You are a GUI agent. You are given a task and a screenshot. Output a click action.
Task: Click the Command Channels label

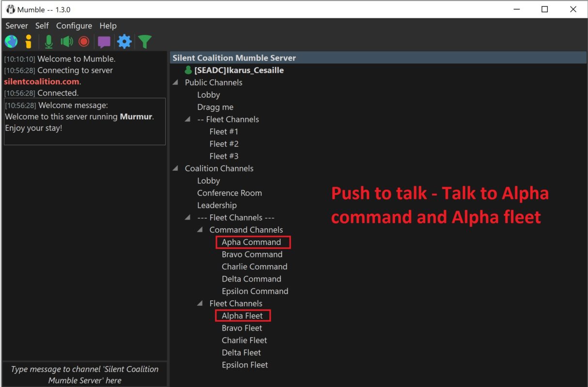point(246,230)
